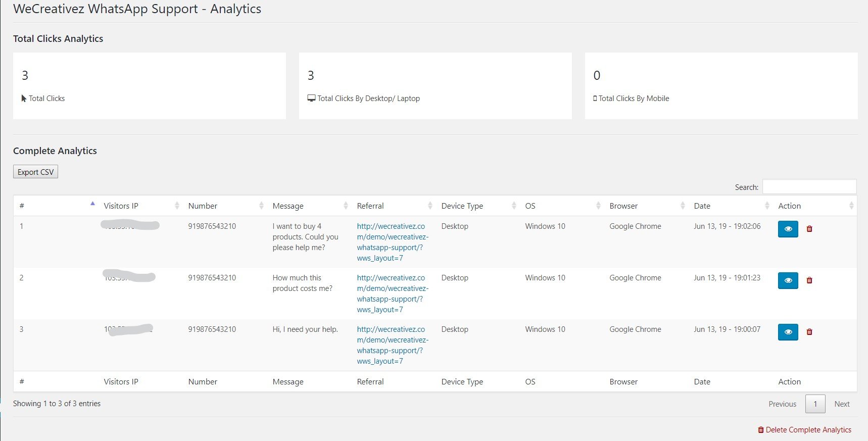Delete the entry dated 19:01:23
Image resolution: width=868 pixels, height=441 pixels.
point(809,280)
